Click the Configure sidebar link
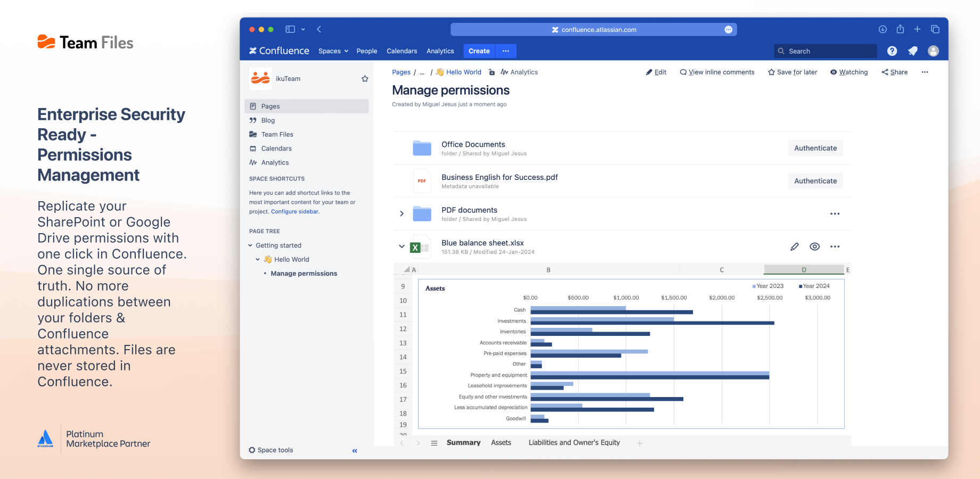 pos(295,212)
